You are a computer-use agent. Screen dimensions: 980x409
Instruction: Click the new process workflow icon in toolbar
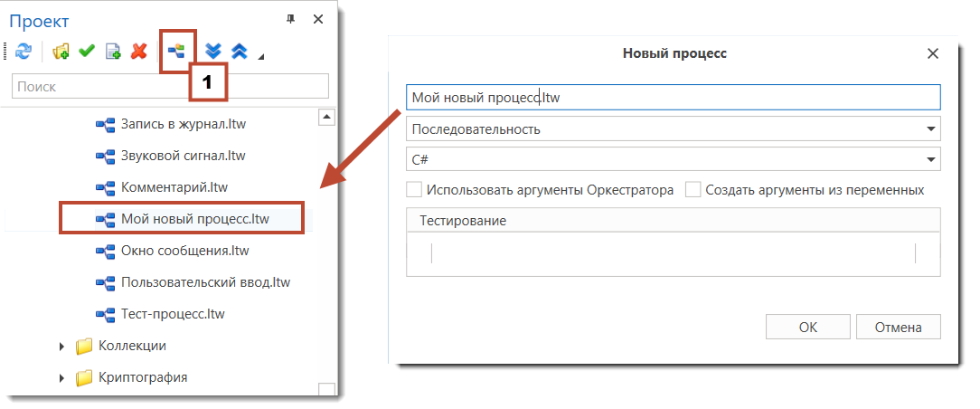pos(177,52)
